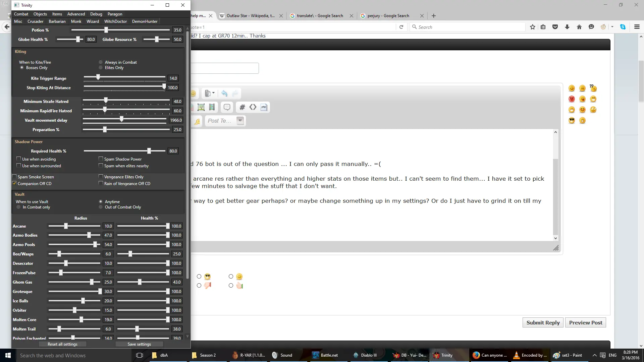644x362 pixels.
Task: Expand avatar extension dropdown arrow in toolbar
Action: [x=612, y=27]
